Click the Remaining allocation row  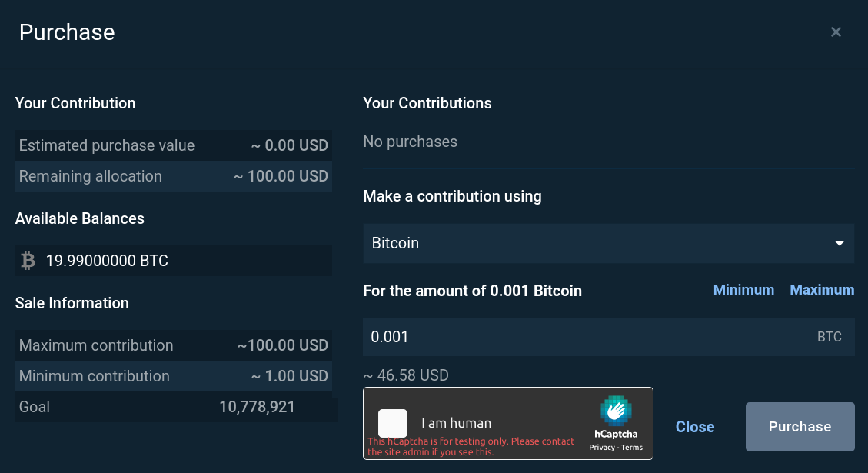tap(173, 176)
